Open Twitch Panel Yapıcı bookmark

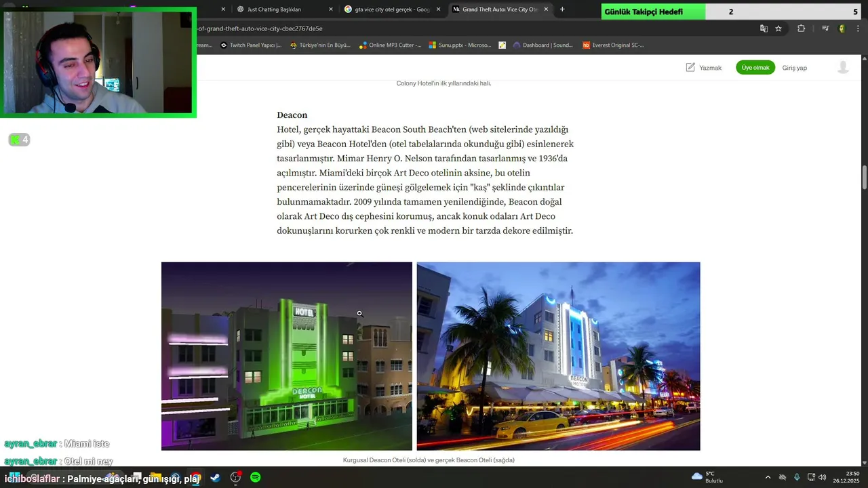pos(250,45)
